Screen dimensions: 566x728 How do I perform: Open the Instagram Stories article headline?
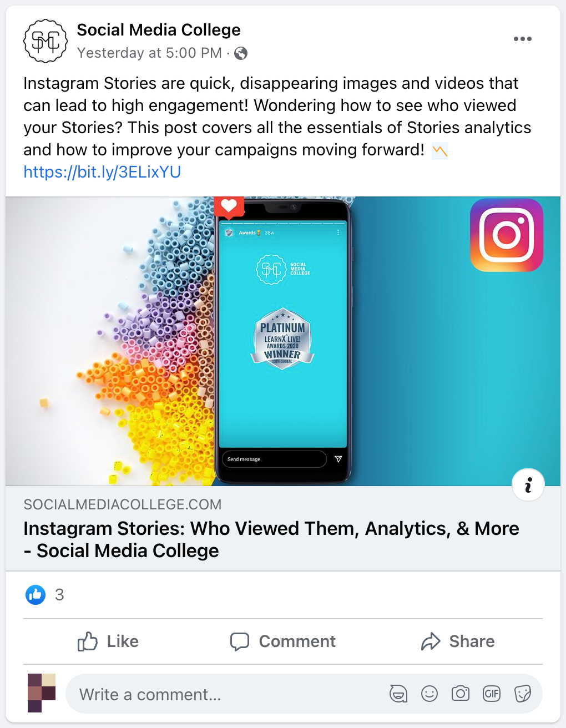click(271, 539)
